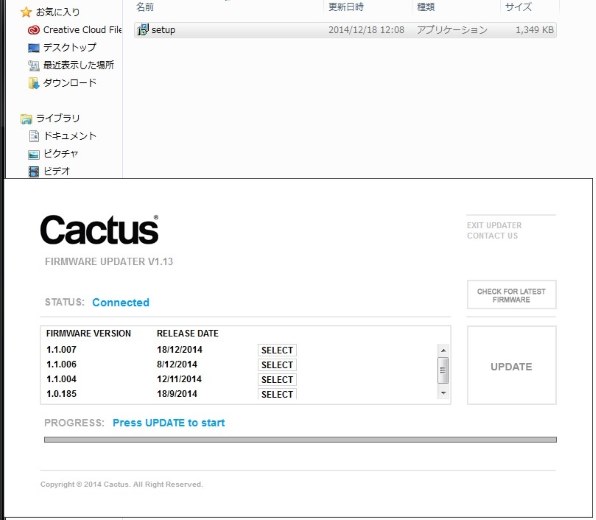Select firmware version 1.0.185
This screenshot has height=520, width=596.
(277, 394)
